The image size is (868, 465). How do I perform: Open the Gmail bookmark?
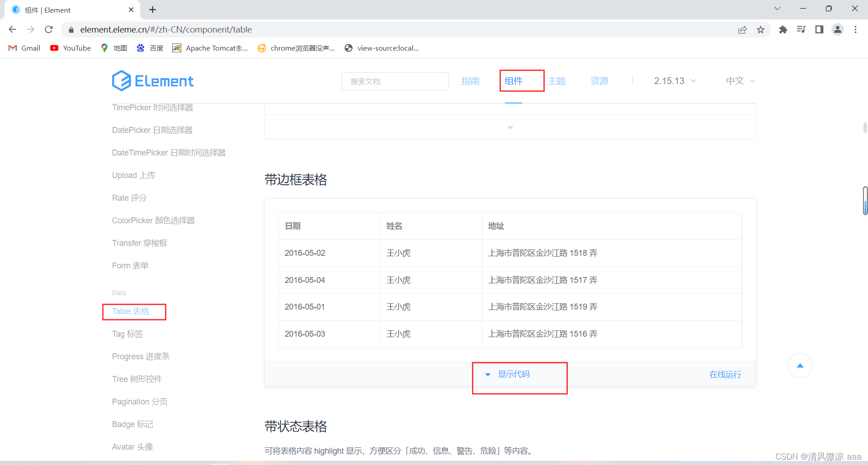coord(24,48)
